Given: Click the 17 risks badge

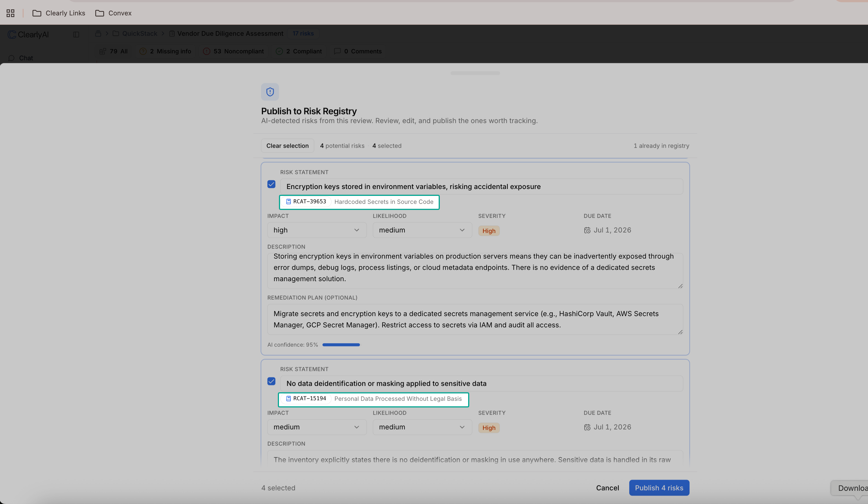Looking at the screenshot, I should click(303, 33).
